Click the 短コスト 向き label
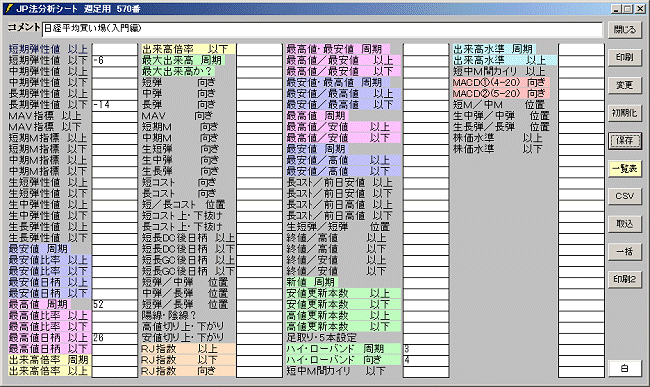 click(179, 183)
